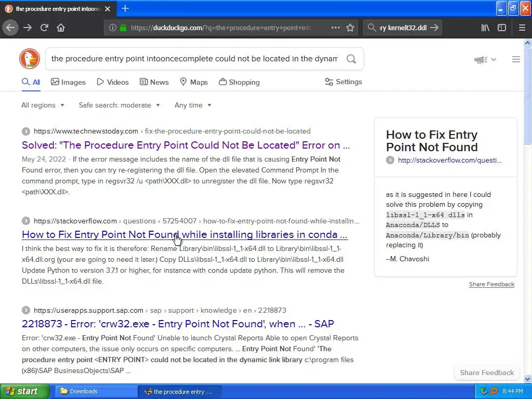Open the Library bookmarks icon
This screenshot has height=399, width=532.
click(x=485, y=28)
